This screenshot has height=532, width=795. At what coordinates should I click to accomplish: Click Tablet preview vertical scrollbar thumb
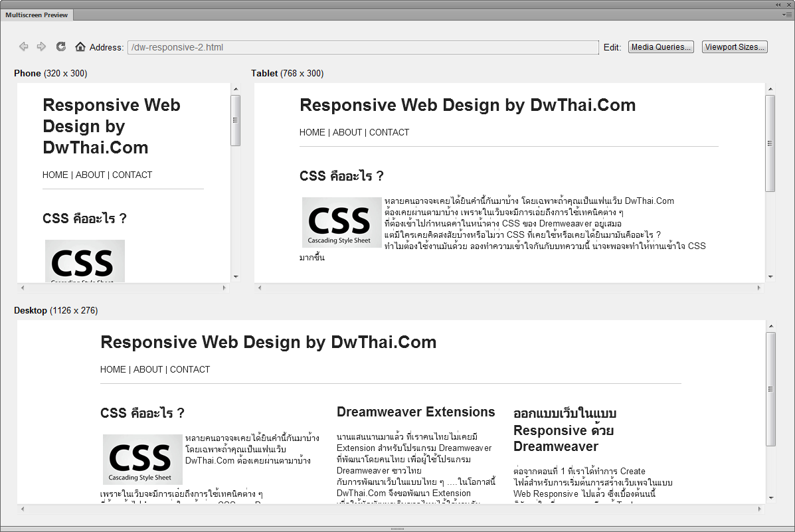(770, 143)
